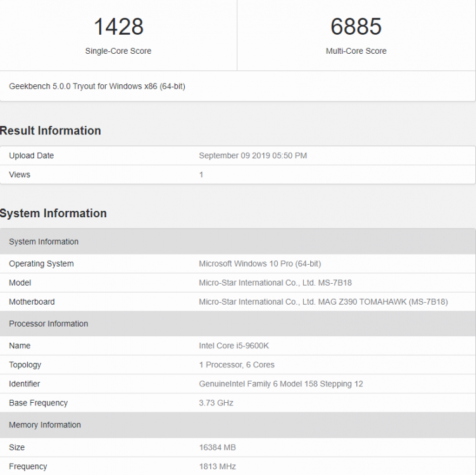Click the 1 Processor, 6 Cores value

tap(237, 365)
